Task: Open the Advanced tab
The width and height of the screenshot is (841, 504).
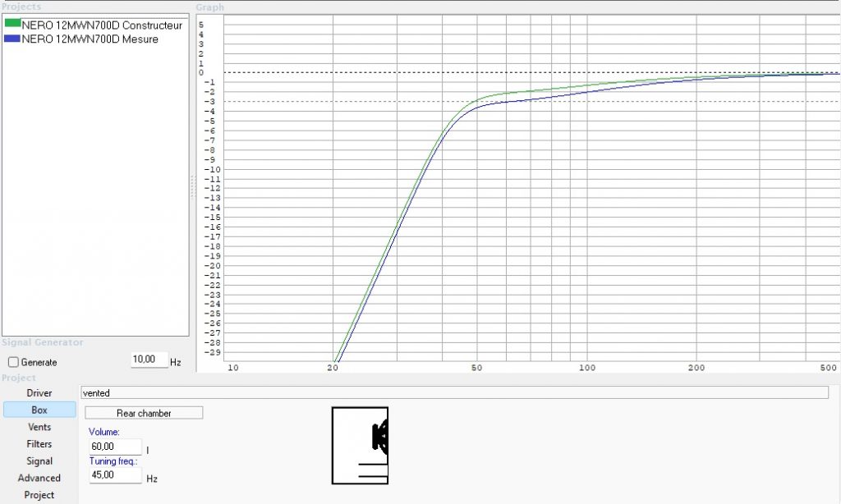Action: (x=39, y=478)
